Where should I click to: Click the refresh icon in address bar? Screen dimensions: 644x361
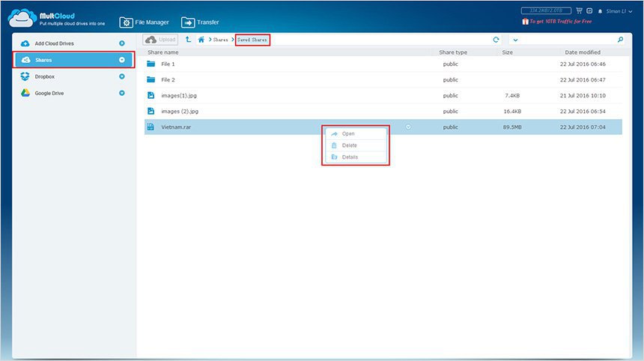(496, 40)
